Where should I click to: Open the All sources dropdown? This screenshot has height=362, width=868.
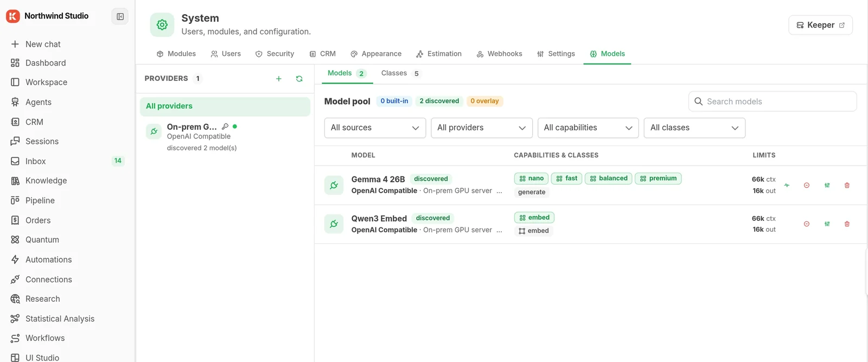click(x=375, y=128)
